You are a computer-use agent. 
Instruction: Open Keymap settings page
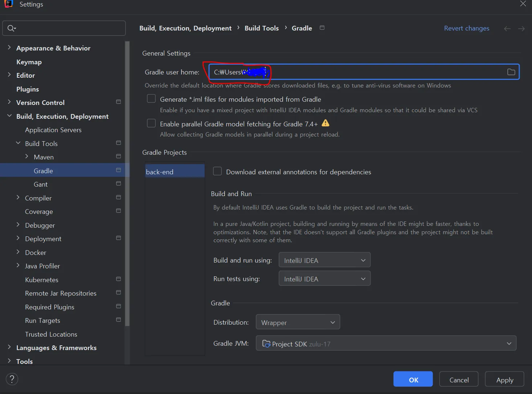click(29, 62)
